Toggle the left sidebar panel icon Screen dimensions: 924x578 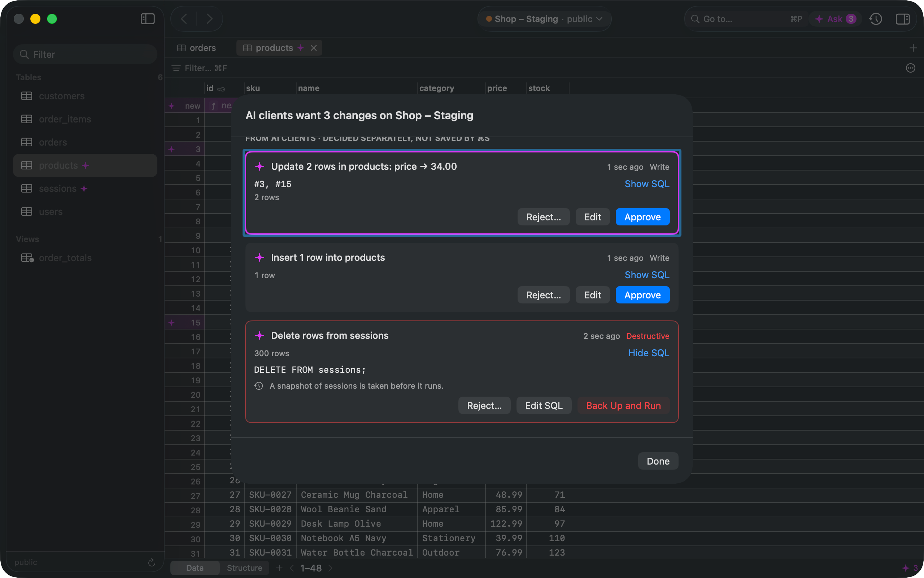pyautogui.click(x=147, y=19)
